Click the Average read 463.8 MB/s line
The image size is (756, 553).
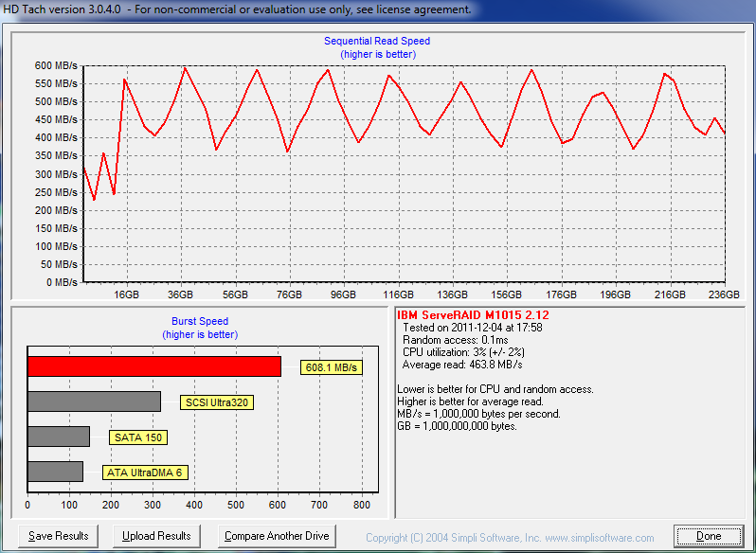(462, 365)
